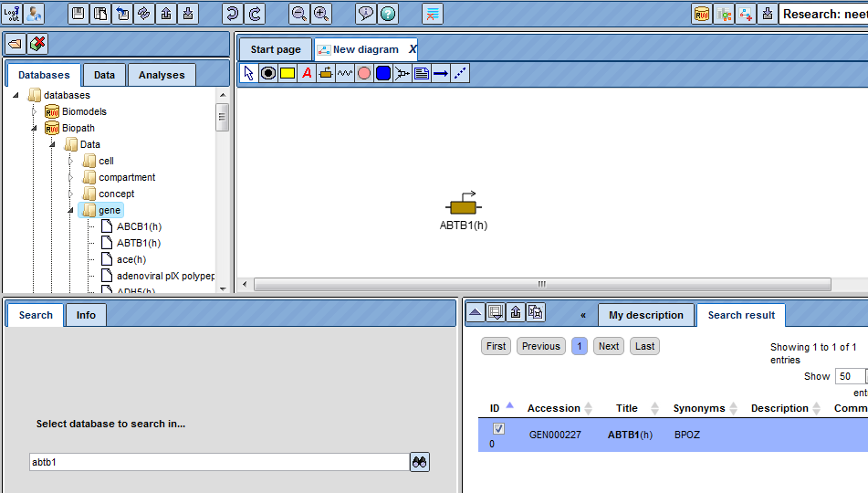Click the Save as copy icon
Viewport: 868px width, 493px height.
pyautogui.click(x=100, y=14)
